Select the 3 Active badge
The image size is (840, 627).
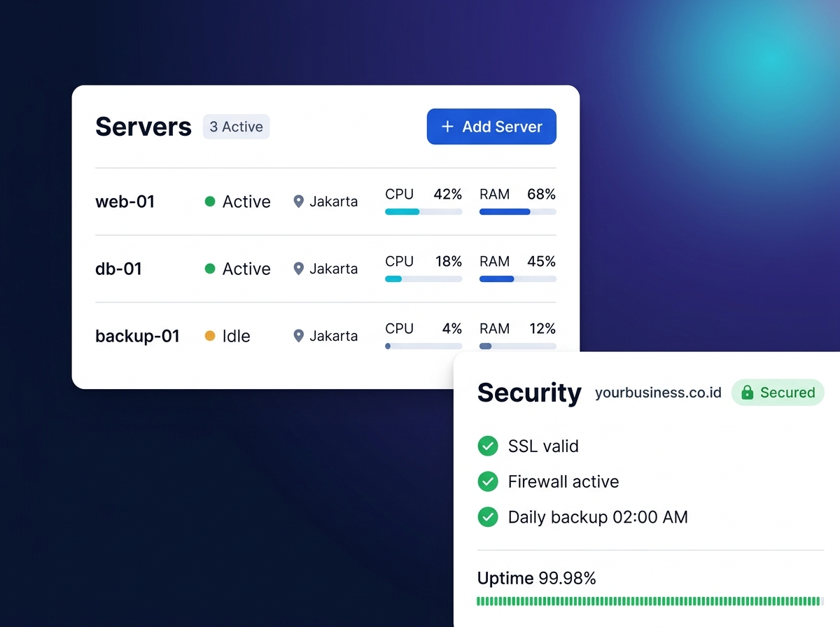(237, 127)
